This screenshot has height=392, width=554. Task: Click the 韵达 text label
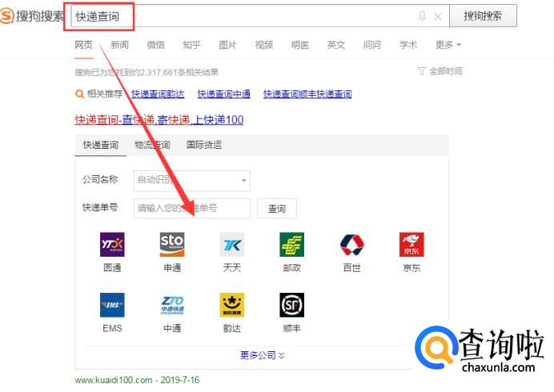(232, 329)
